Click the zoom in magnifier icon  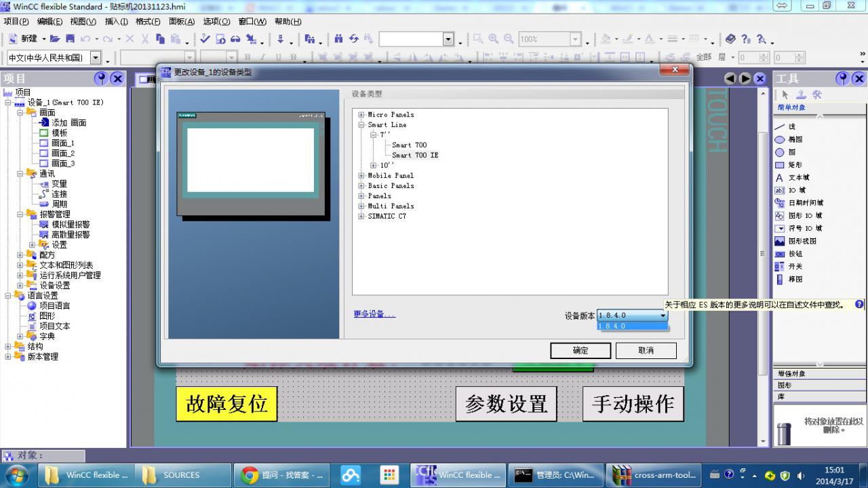494,39
